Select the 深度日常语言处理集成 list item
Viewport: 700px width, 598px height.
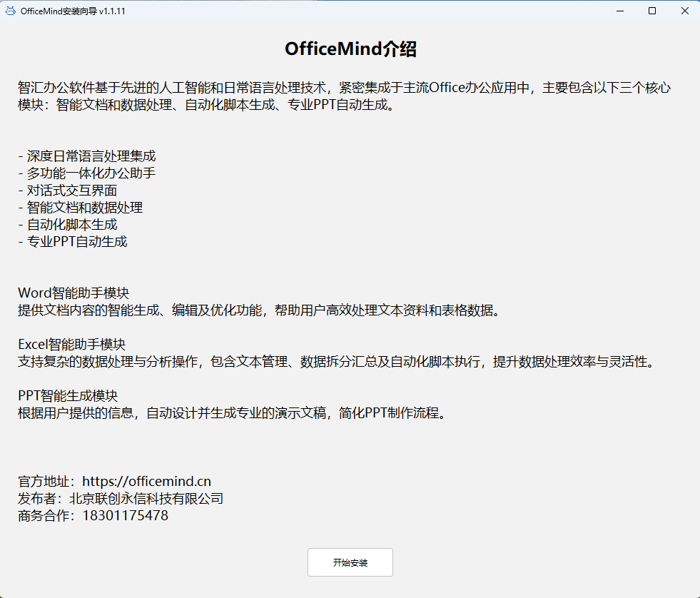tap(87, 156)
